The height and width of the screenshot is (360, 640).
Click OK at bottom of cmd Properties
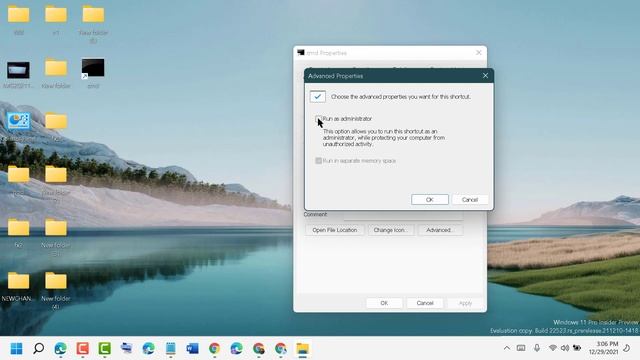point(384,303)
